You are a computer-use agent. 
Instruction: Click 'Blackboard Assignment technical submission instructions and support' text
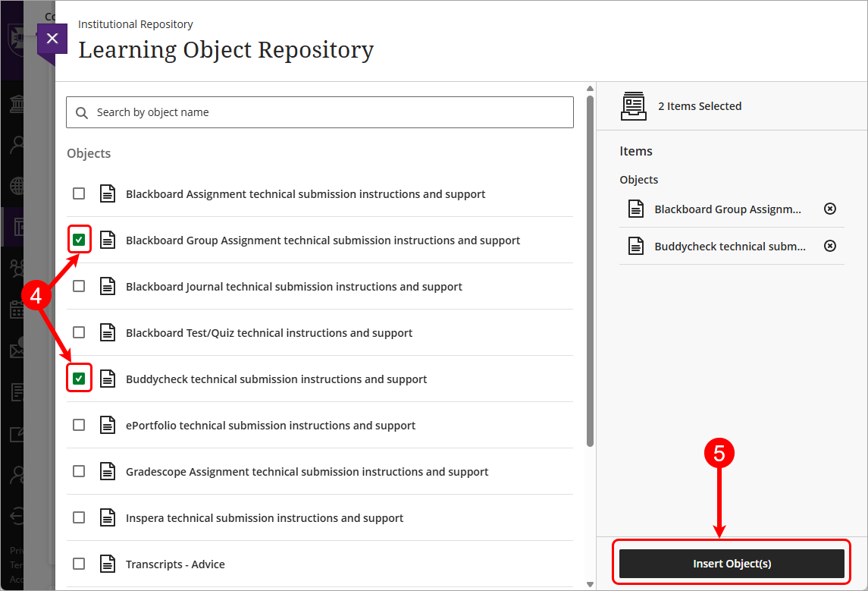[x=306, y=194]
